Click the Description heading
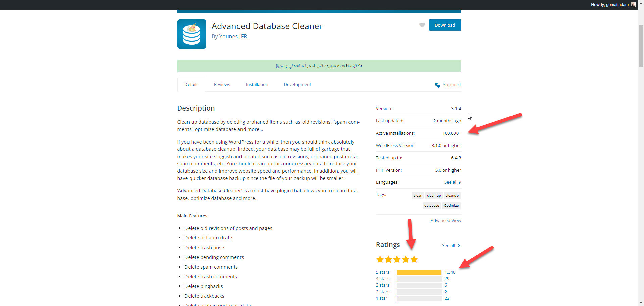644x306 pixels. [x=196, y=108]
